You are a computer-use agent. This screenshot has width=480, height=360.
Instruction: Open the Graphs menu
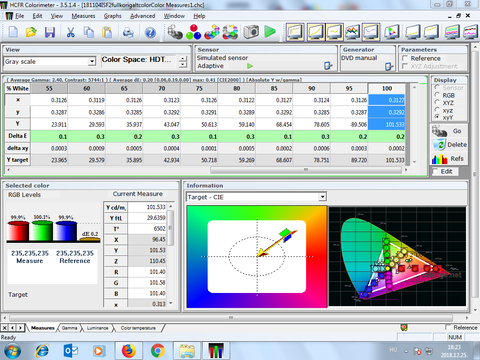[112, 16]
